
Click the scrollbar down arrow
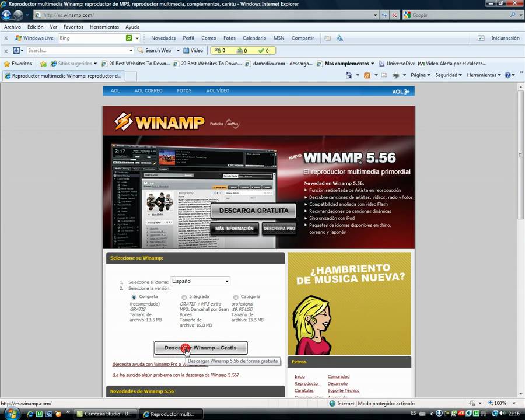coord(520,394)
